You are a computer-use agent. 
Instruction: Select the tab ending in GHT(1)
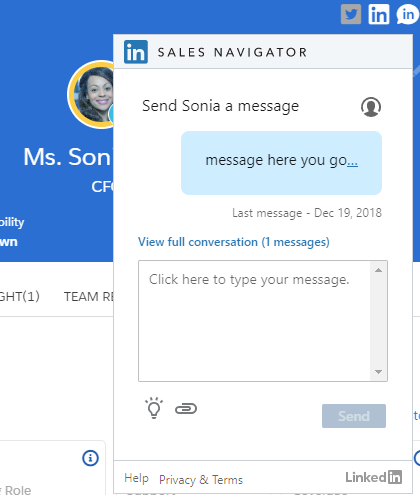(20, 297)
